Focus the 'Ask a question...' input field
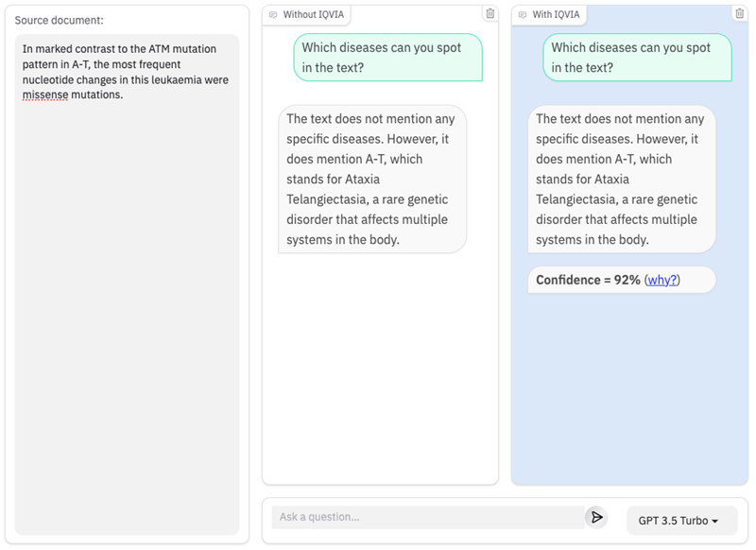Image resolution: width=756 pixels, height=550 pixels. click(428, 517)
